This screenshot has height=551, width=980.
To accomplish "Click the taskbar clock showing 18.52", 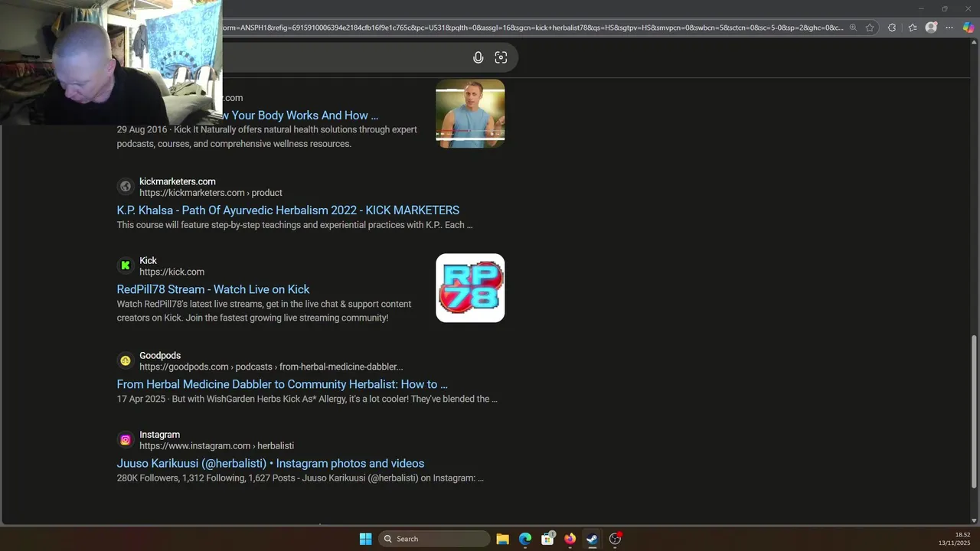I will click(962, 535).
